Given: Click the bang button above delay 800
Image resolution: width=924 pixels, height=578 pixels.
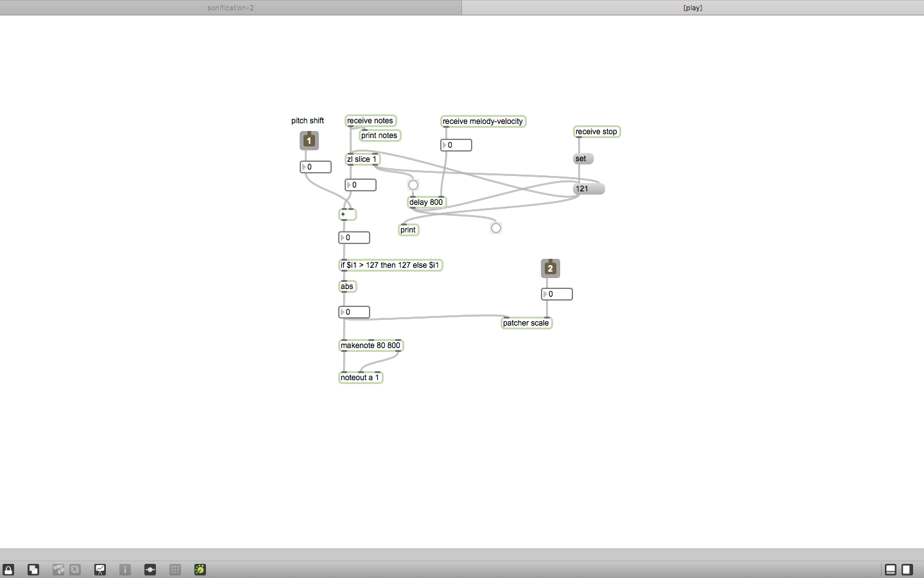Looking at the screenshot, I should coord(413,185).
